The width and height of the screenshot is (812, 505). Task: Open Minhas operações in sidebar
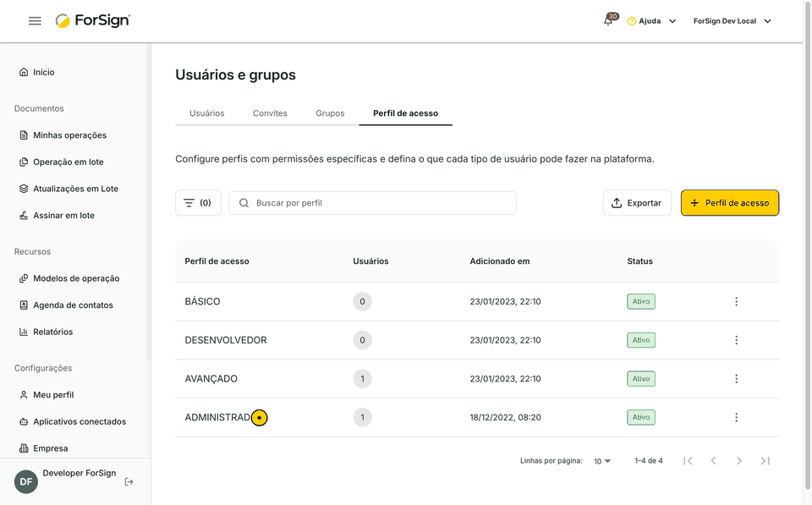[63, 135]
